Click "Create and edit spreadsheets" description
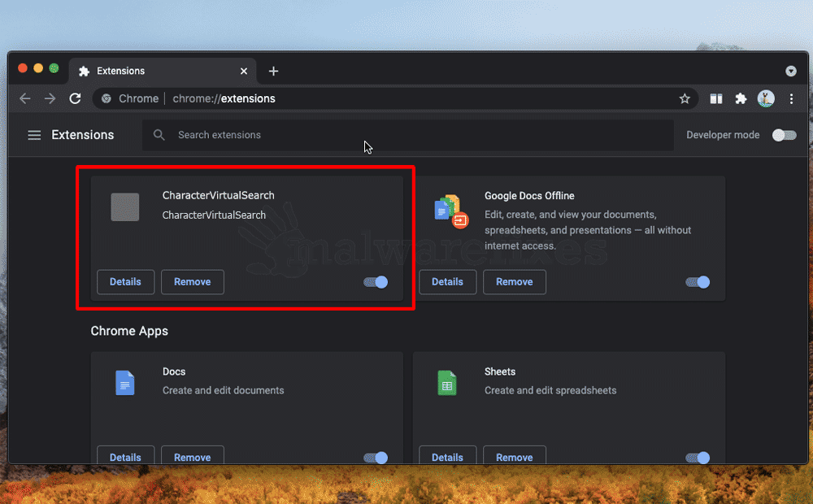Image resolution: width=813 pixels, height=504 pixels. tap(550, 390)
